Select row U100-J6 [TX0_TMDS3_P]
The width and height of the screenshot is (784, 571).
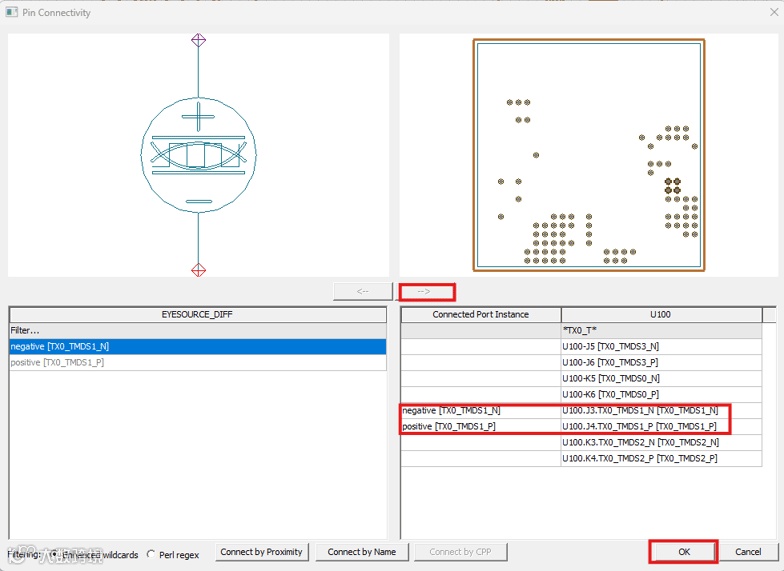point(661,362)
